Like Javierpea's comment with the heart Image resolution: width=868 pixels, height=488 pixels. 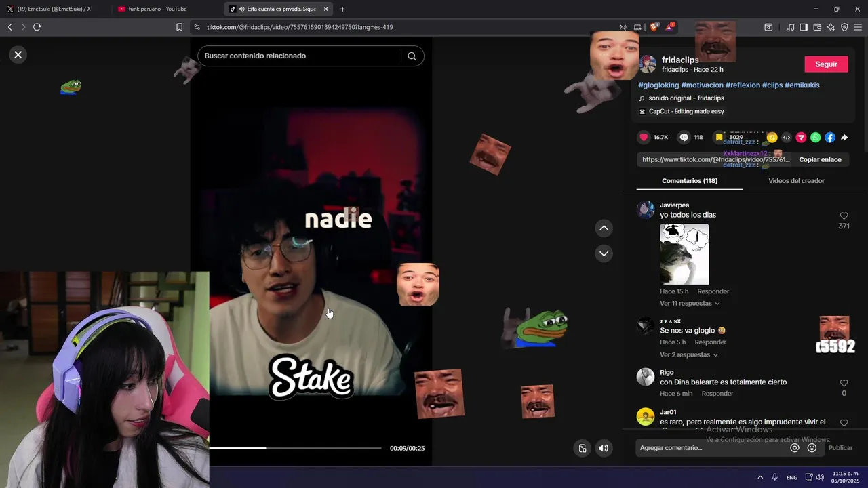tap(844, 216)
